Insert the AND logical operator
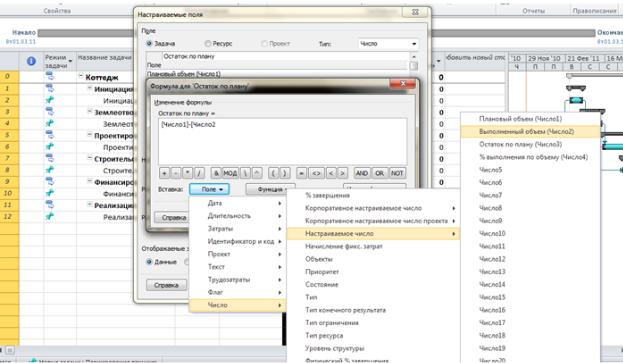Image resolution: width=623 pixels, height=363 pixels. click(x=362, y=173)
